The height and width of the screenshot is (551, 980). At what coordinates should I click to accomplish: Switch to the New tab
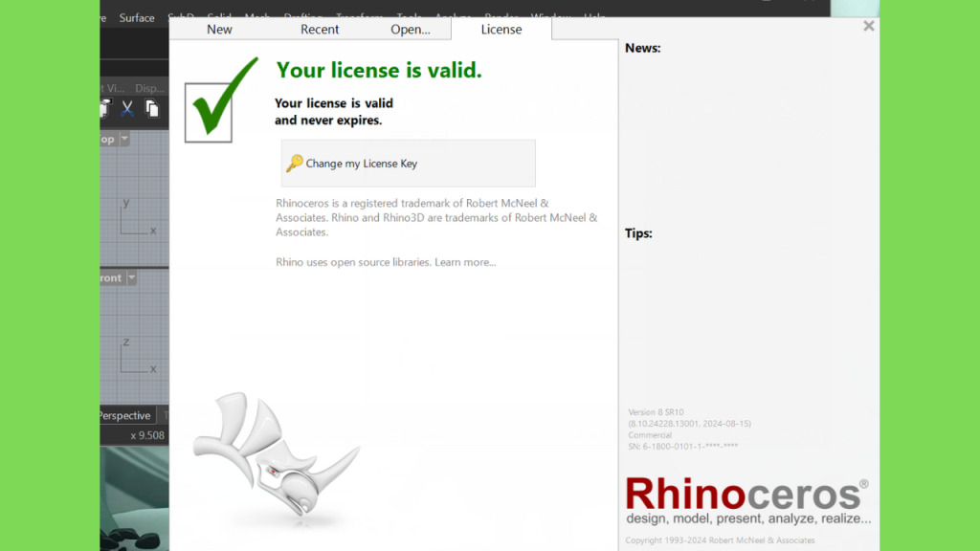219,30
